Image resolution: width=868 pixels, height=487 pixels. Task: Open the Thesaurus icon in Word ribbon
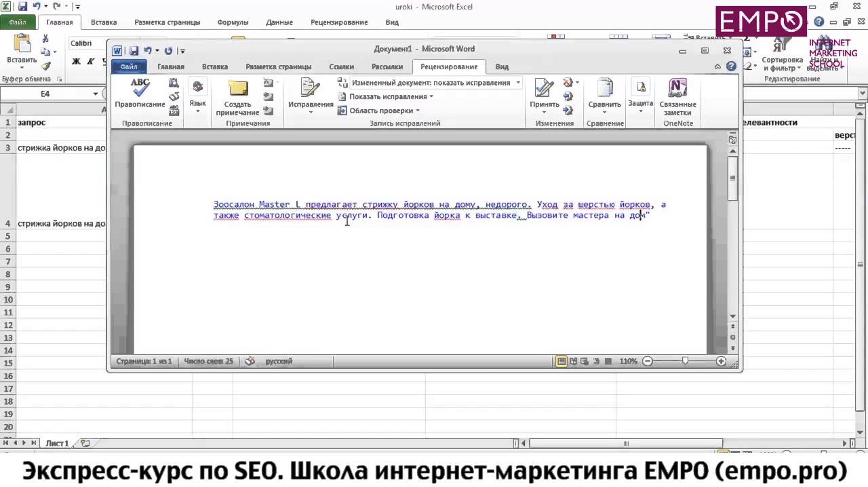(174, 97)
